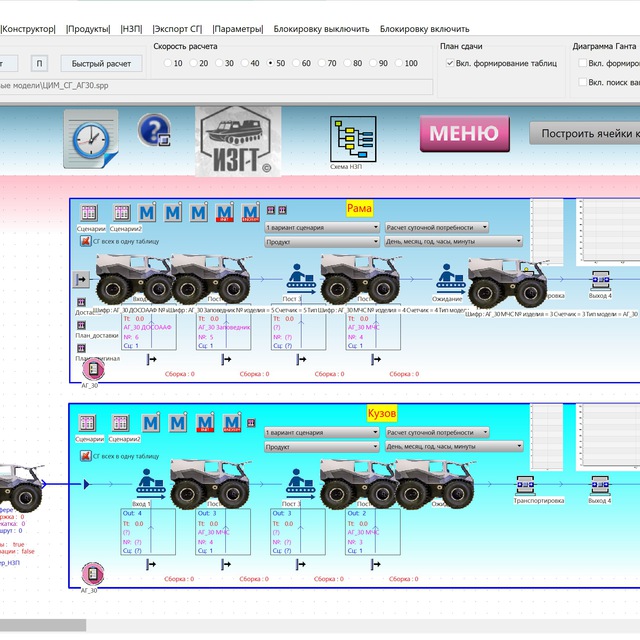Open first M method icon in Кузов
The height and width of the screenshot is (640, 640).
pos(151,423)
